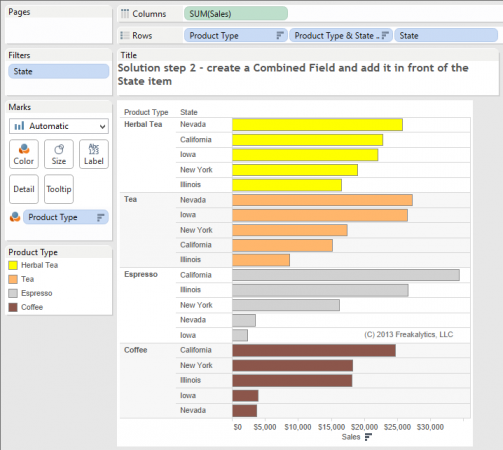The width and height of the screenshot is (503, 450).
Task: Click the Espresso California bar
Action: coord(346,275)
